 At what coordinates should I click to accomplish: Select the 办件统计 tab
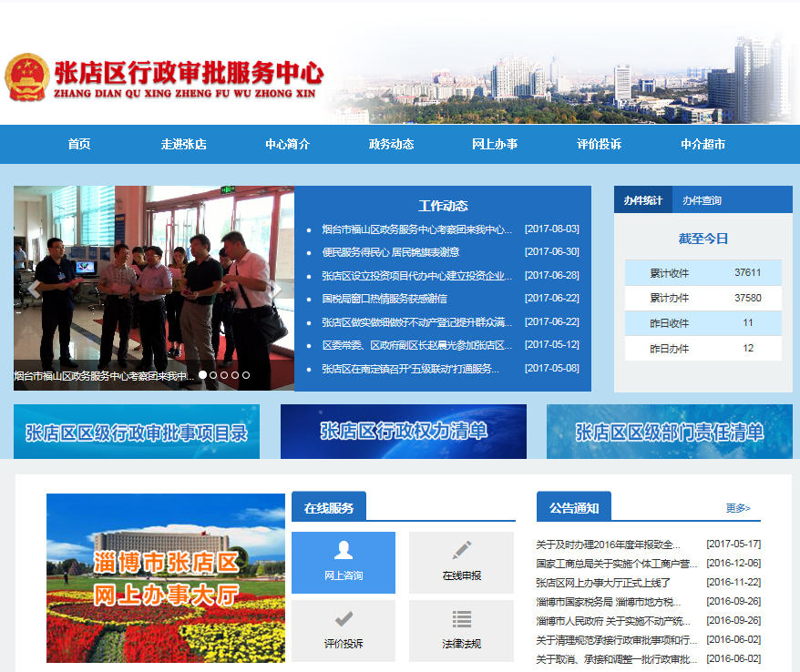pyautogui.click(x=643, y=200)
